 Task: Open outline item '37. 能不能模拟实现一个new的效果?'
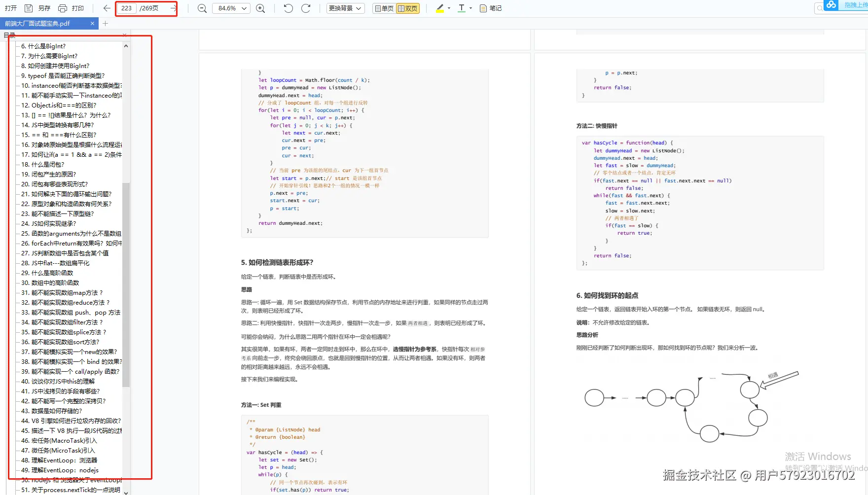click(69, 352)
